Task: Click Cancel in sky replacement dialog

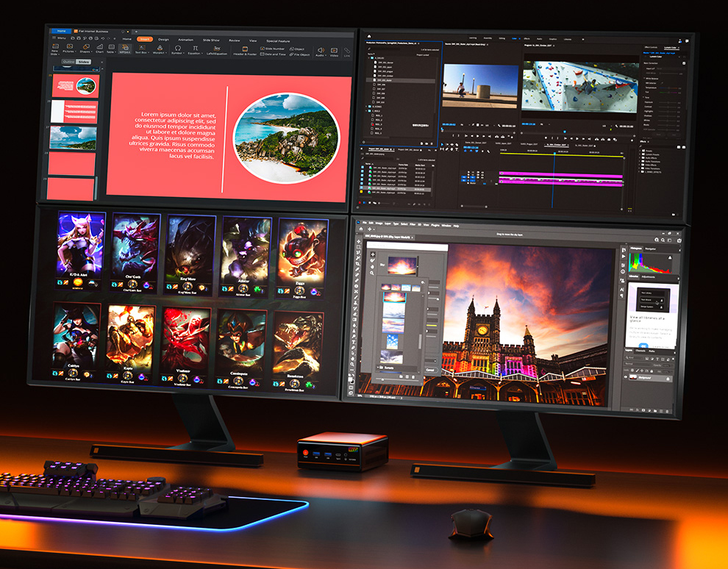Action: pyautogui.click(x=430, y=370)
